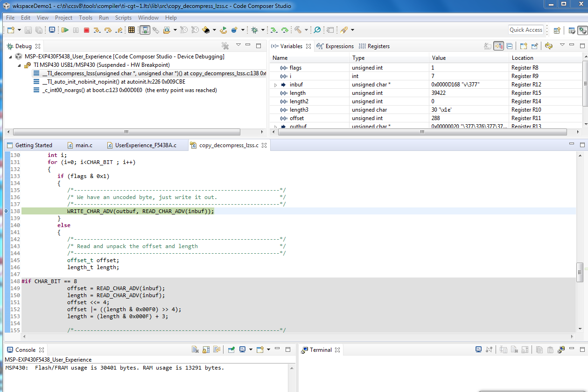Viewport: 588px width, 392px height.
Task: Open the Project menu
Action: click(x=63, y=18)
